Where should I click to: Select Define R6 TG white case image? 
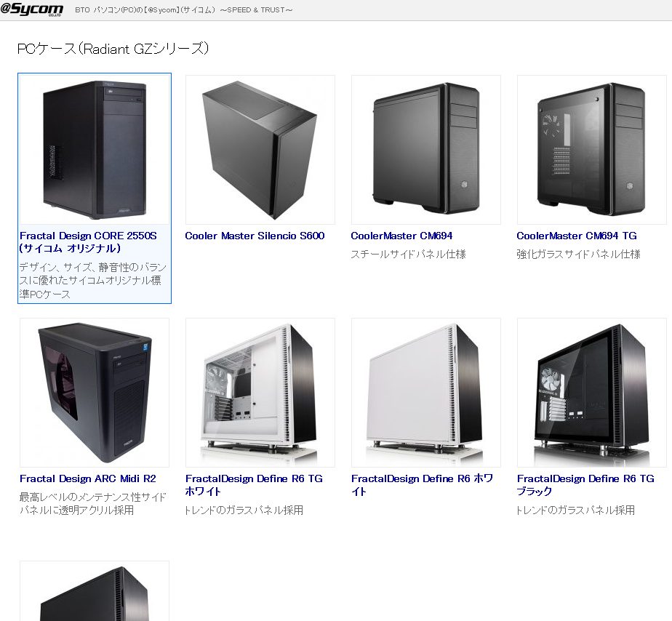[260, 393]
